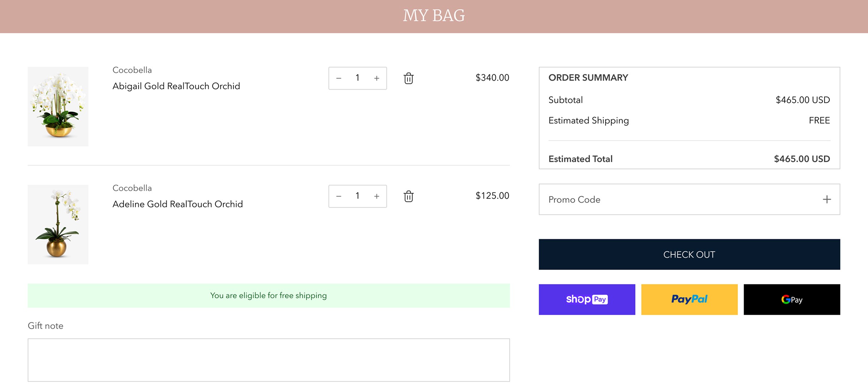
Task: Increase quantity of Adeline Gold orchid
Action: [376, 196]
